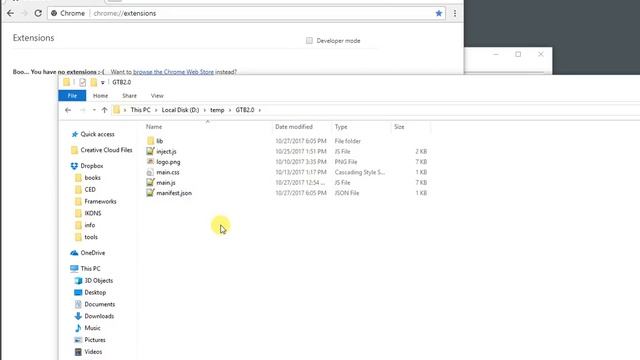Open Chrome's three-dot menu
640x360 pixels.
[x=455, y=13]
